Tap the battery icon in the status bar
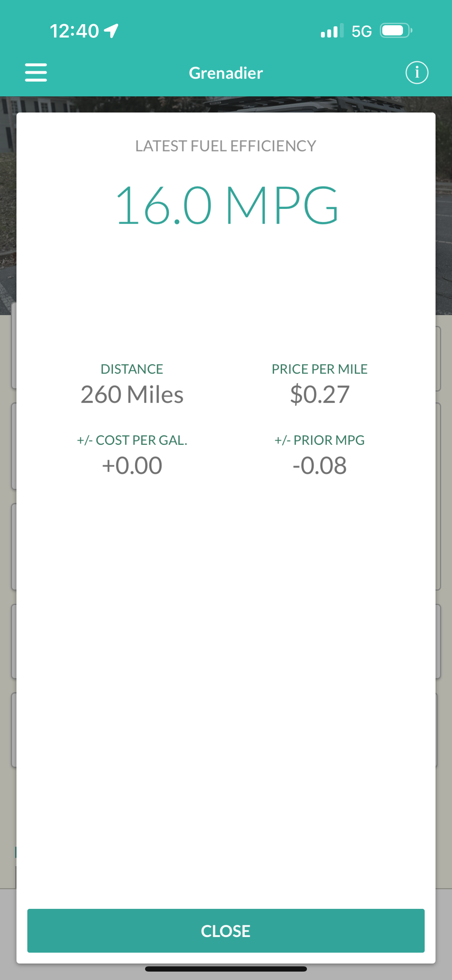Image resolution: width=452 pixels, height=980 pixels. (395, 31)
